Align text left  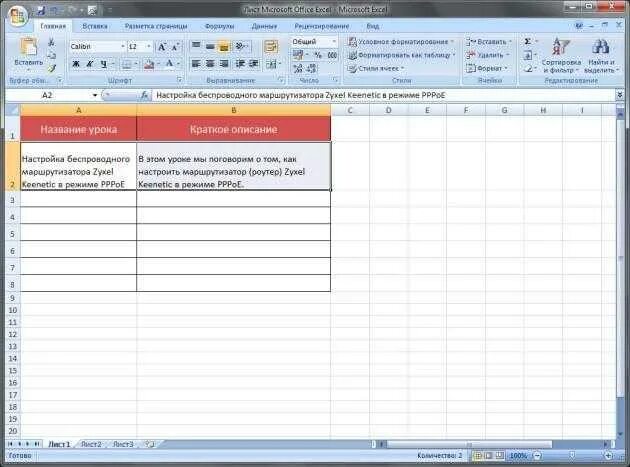point(196,64)
